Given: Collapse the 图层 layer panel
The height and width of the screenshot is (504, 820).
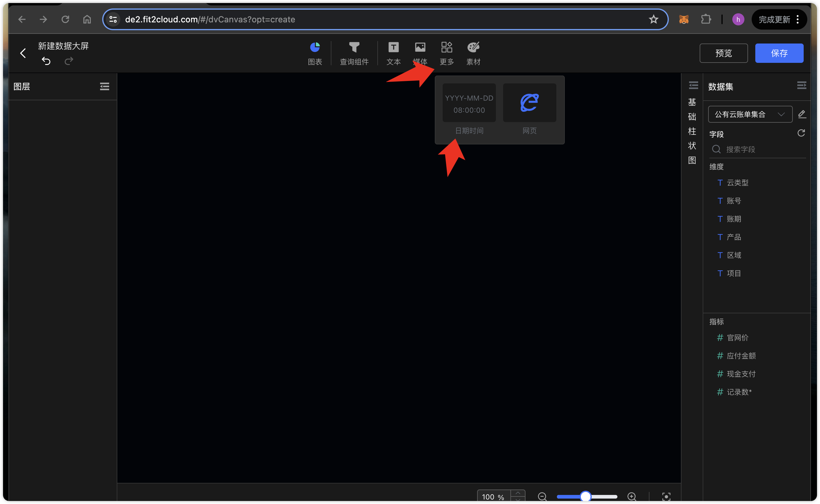Looking at the screenshot, I should (104, 87).
